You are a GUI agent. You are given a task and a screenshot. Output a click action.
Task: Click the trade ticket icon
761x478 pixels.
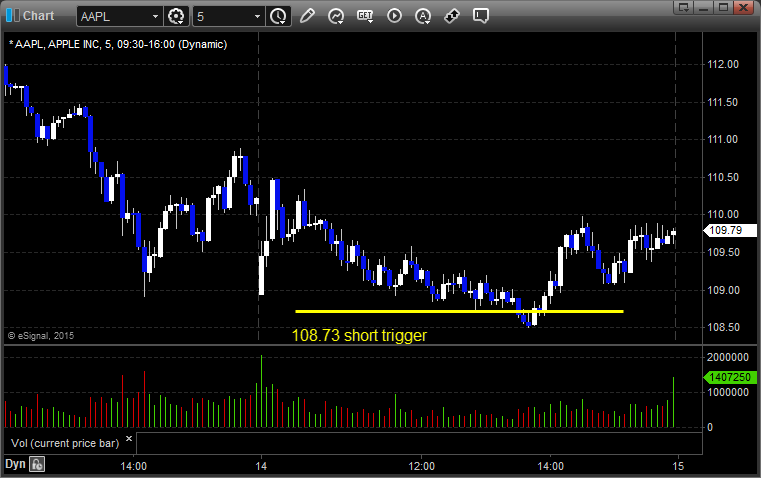pos(452,16)
